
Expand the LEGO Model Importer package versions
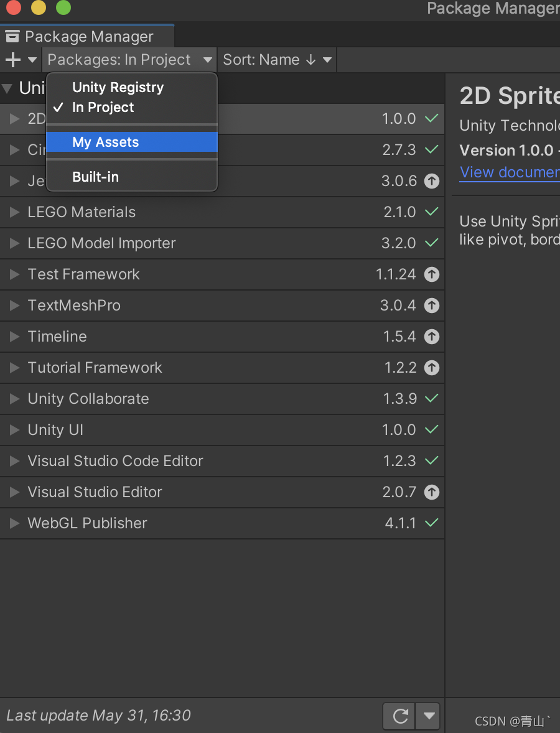click(14, 243)
